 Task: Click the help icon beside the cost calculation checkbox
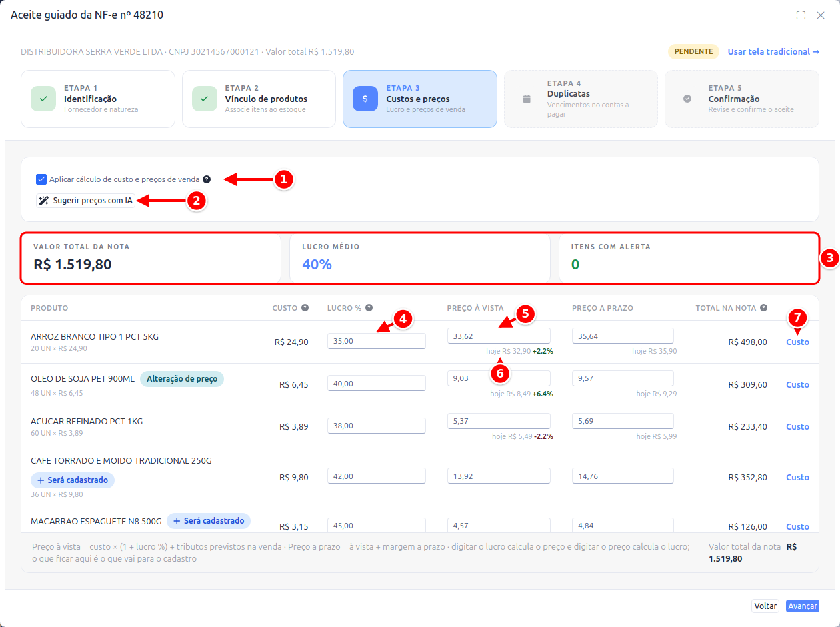point(207,179)
